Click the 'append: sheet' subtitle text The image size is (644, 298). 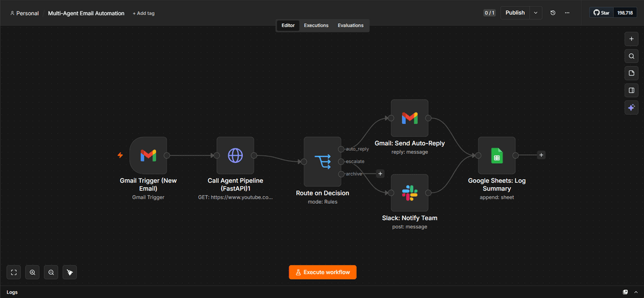[x=497, y=197]
